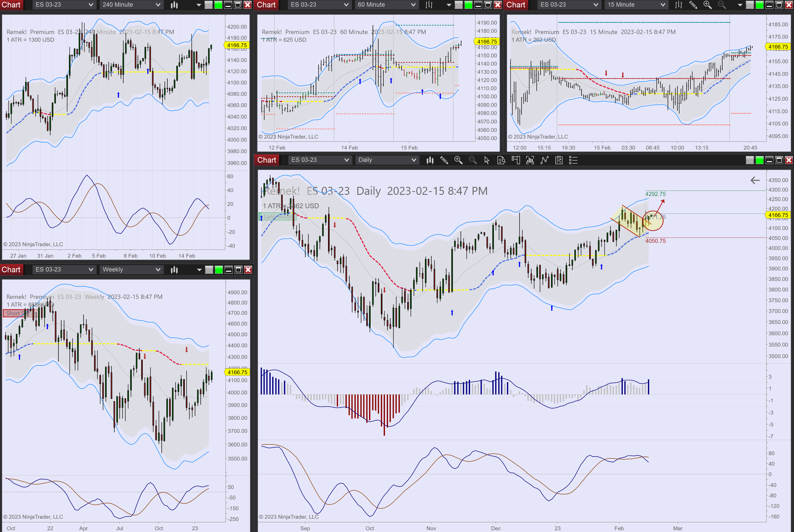This screenshot has height=532, width=794.
Task: Open Properties list icon in Daily toolbar
Action: [x=573, y=160]
